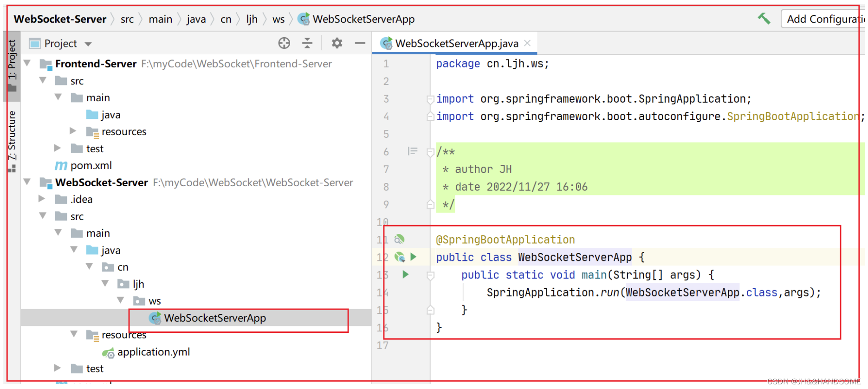
Task: Click the package cn.ljh.ws; line
Action: [492, 64]
